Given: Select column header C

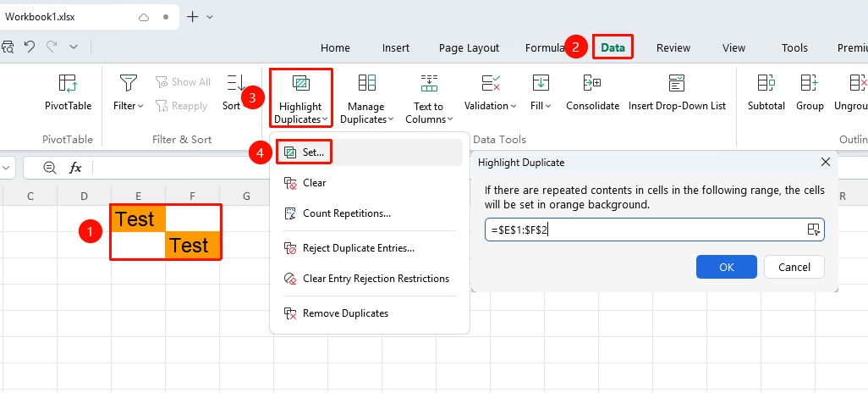Looking at the screenshot, I should click(30, 196).
